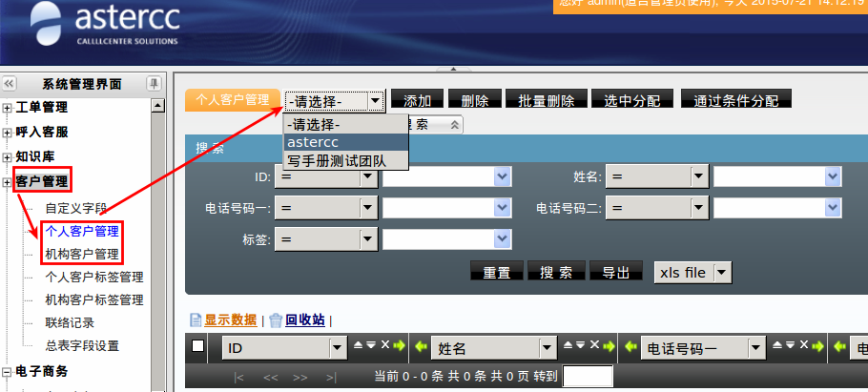Click the green right arrow beside ID column
This screenshot has width=868, height=392.
399,345
